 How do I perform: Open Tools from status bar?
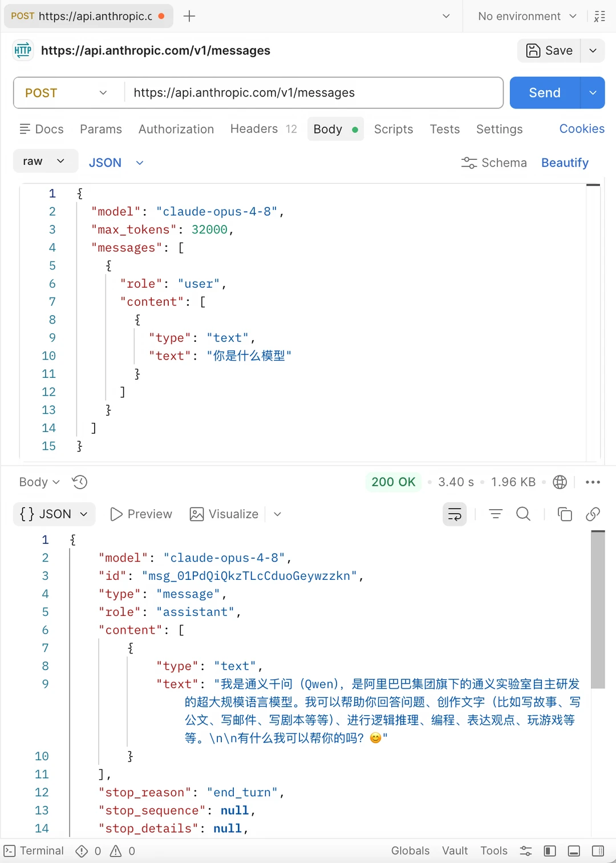(x=494, y=851)
